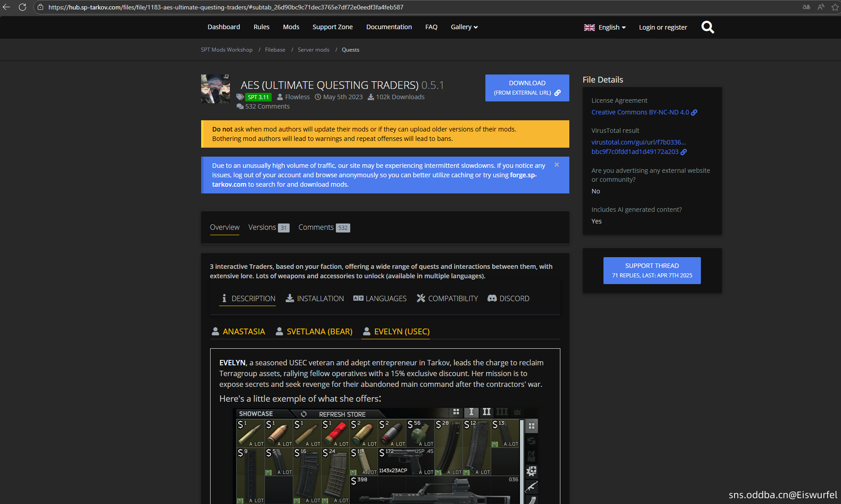Switch to the LANGUAGES sub-tab

click(x=380, y=298)
